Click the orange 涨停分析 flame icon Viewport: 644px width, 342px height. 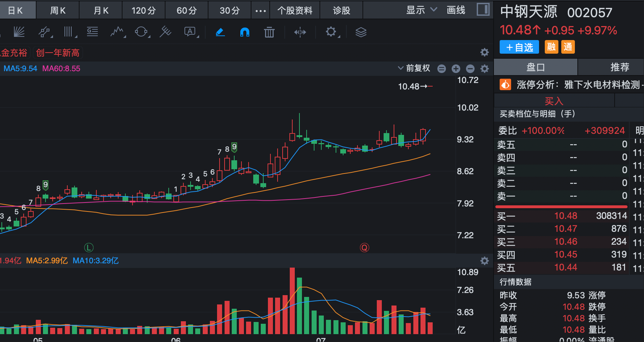[505, 85]
